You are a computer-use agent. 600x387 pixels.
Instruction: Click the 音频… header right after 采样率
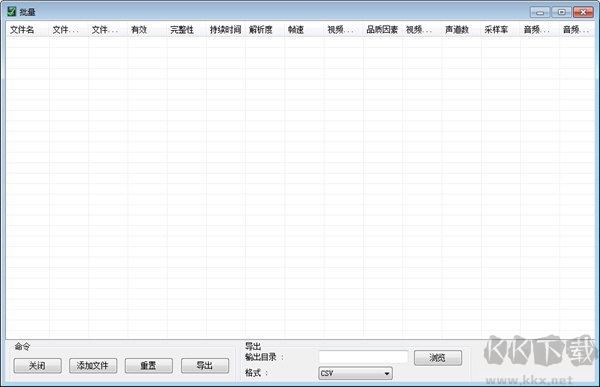click(x=540, y=30)
